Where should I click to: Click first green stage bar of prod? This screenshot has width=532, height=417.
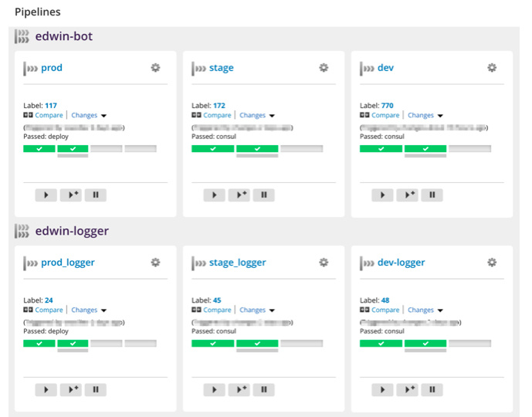[x=39, y=148]
